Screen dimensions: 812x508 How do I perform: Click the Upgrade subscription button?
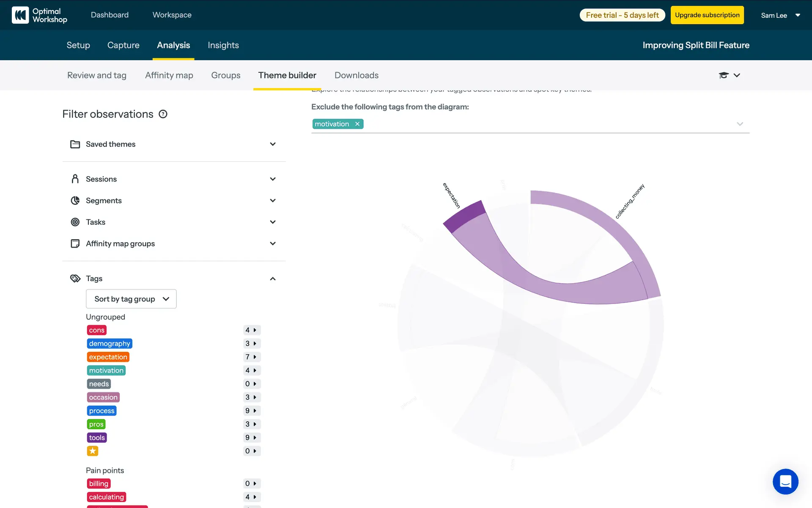pyautogui.click(x=707, y=15)
